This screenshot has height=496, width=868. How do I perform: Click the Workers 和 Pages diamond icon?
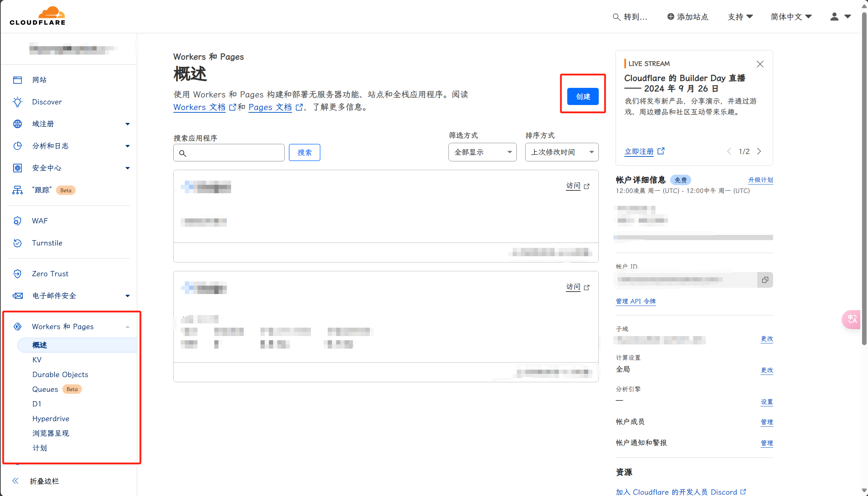(18, 327)
